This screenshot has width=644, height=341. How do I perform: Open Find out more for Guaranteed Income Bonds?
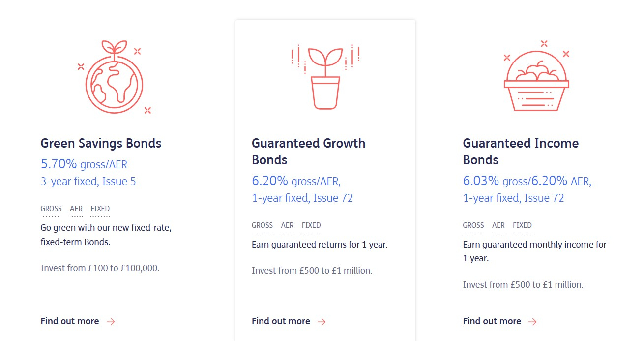point(492,321)
